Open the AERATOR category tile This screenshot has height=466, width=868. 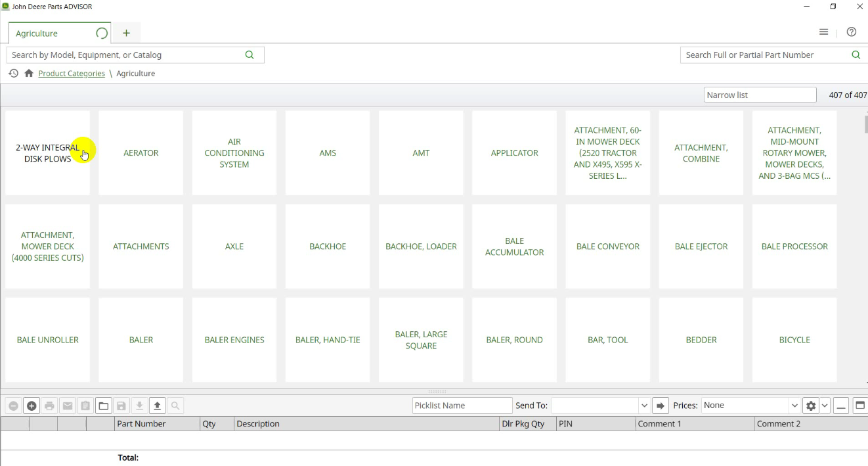[141, 153]
